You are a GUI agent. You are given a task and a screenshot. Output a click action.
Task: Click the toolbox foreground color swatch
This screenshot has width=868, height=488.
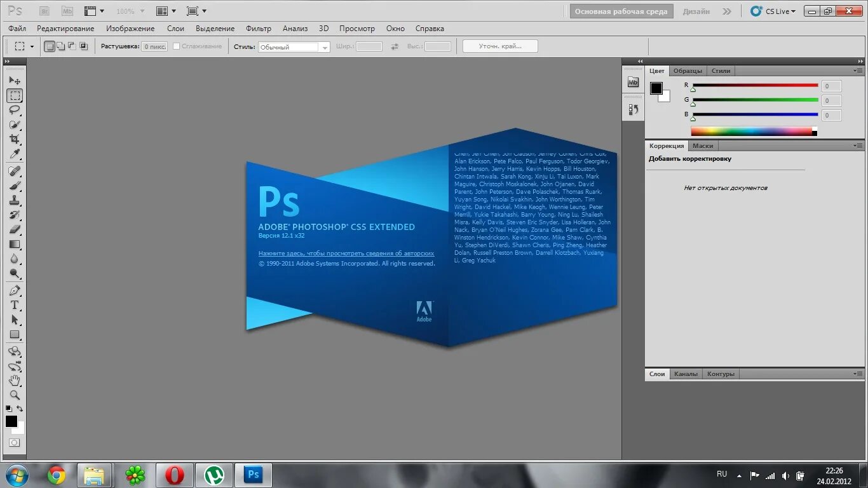(11, 421)
